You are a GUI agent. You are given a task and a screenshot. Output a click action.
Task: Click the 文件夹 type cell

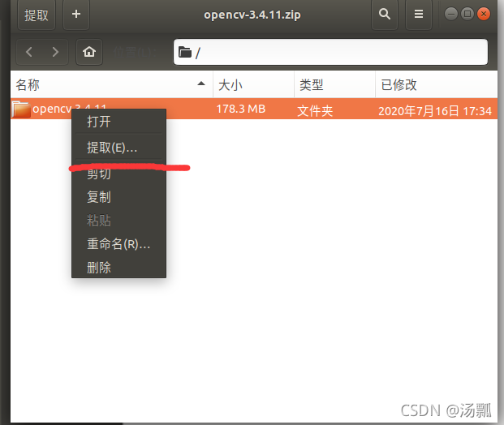(315, 111)
